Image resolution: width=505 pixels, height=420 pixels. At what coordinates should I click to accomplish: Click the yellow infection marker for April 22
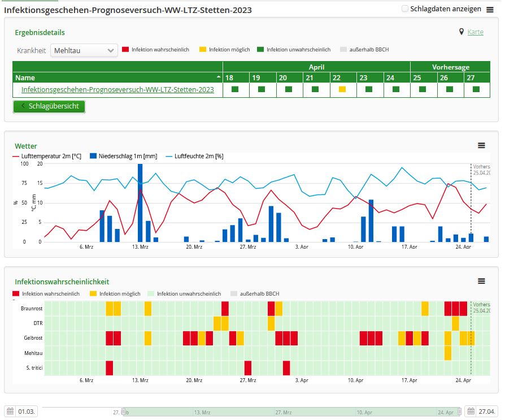point(342,89)
